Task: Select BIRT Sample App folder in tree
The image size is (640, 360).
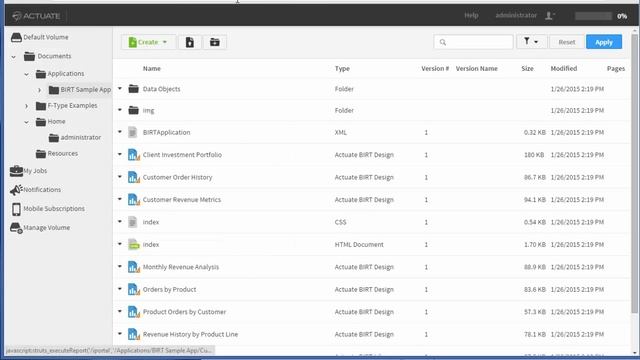Action: (x=80, y=90)
